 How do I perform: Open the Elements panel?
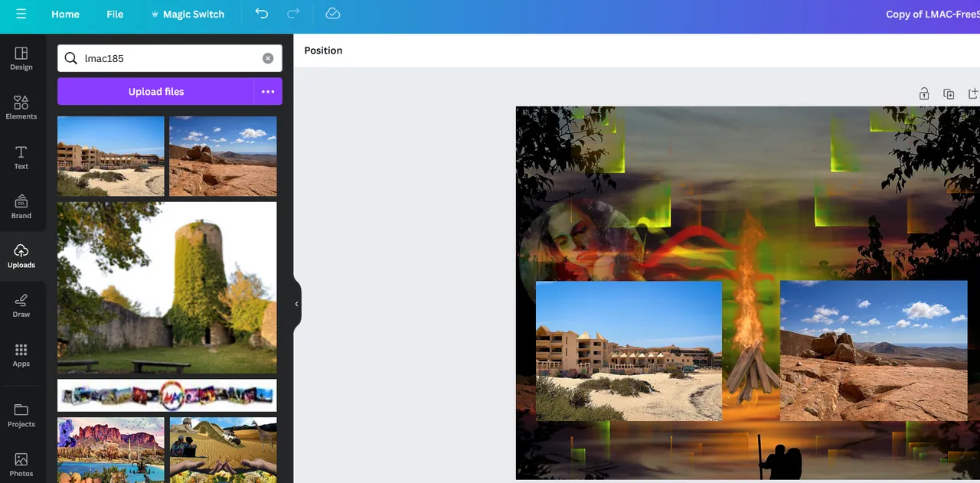click(x=21, y=108)
